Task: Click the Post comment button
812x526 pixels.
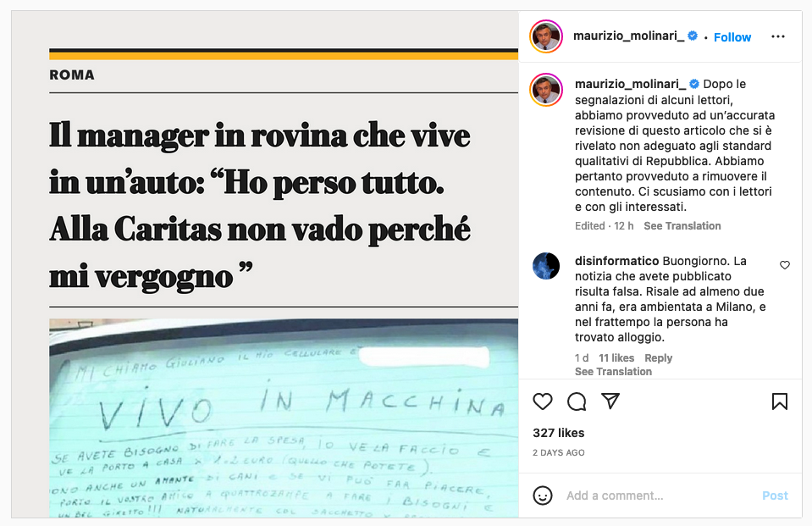Action: (775, 496)
